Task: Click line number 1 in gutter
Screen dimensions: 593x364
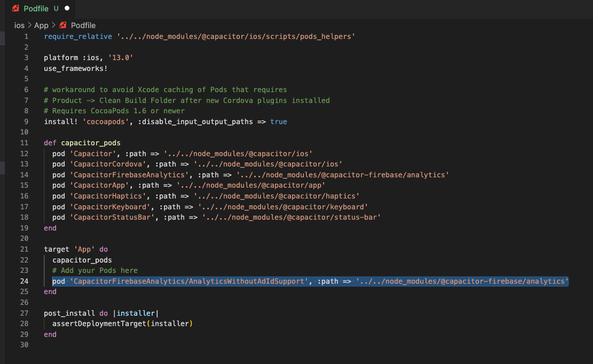Action: (27, 37)
